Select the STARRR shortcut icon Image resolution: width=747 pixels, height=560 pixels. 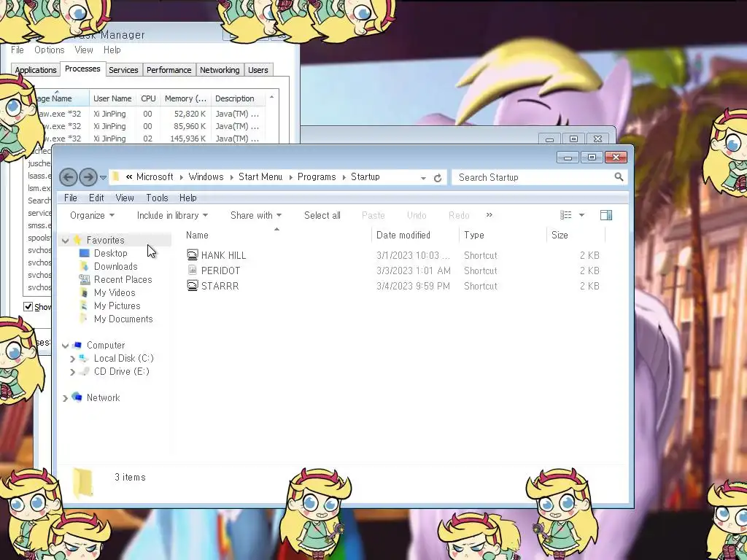click(192, 286)
